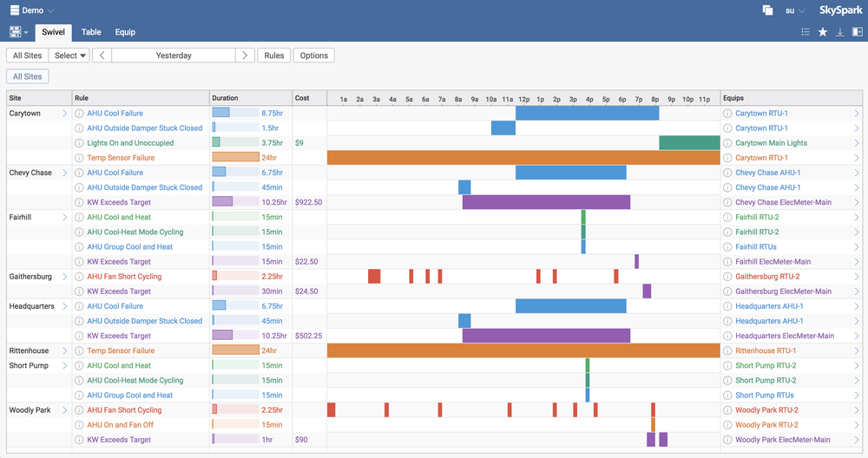
Task: Click the split panel layout icon
Action: pos(858,32)
